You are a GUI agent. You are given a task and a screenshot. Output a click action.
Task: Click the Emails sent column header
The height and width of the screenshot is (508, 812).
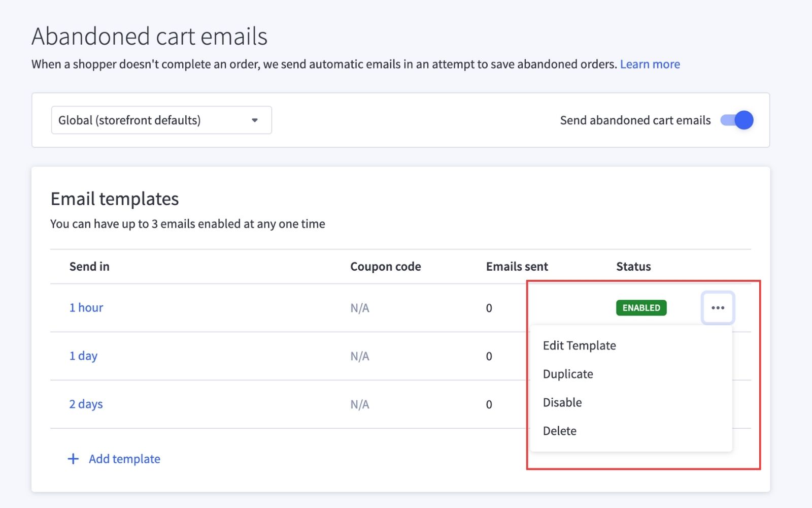[517, 267]
